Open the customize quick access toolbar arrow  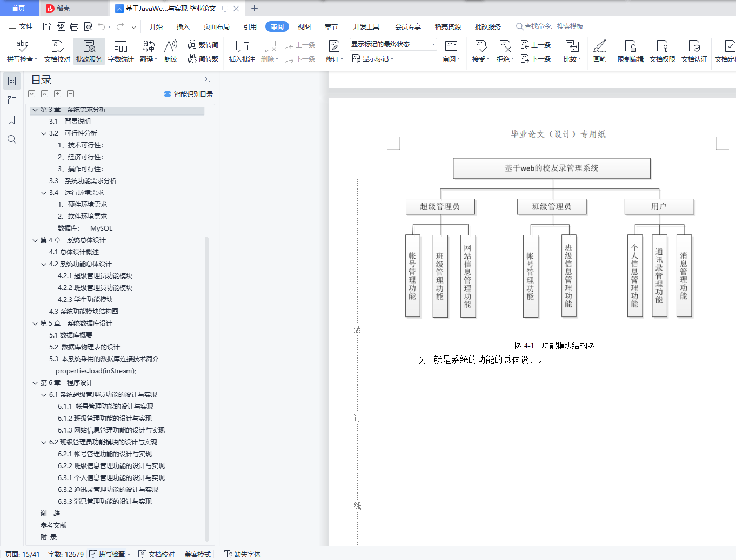click(133, 26)
